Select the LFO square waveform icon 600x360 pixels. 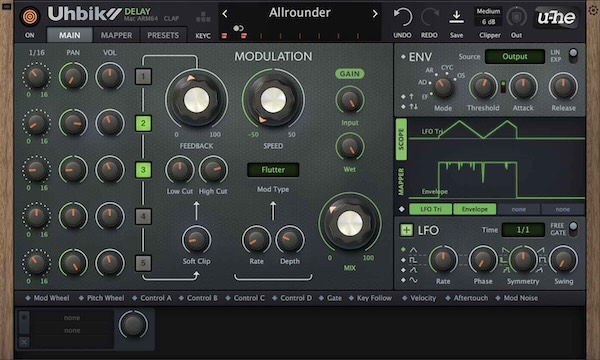tap(413, 260)
